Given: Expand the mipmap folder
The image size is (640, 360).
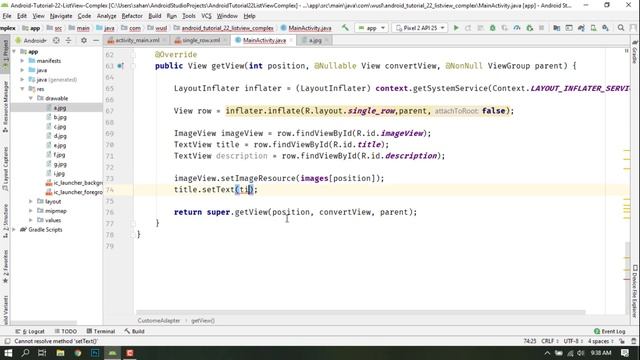Looking at the screenshot, I should (31, 211).
